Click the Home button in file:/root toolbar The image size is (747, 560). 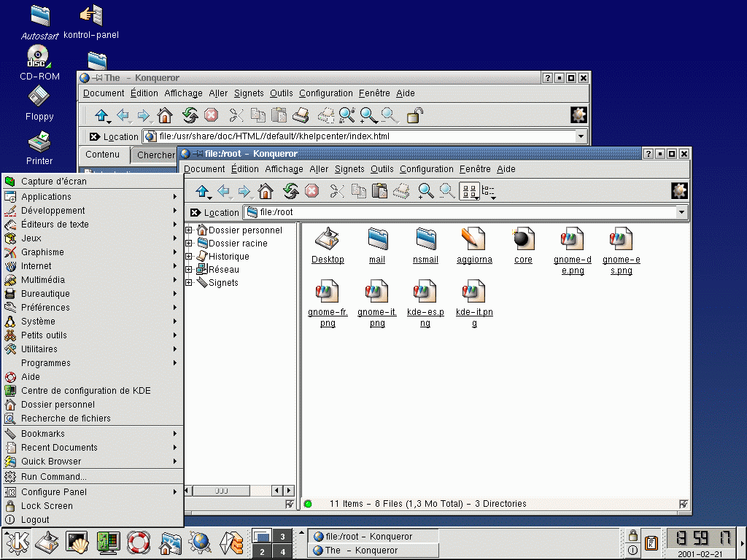tap(266, 191)
